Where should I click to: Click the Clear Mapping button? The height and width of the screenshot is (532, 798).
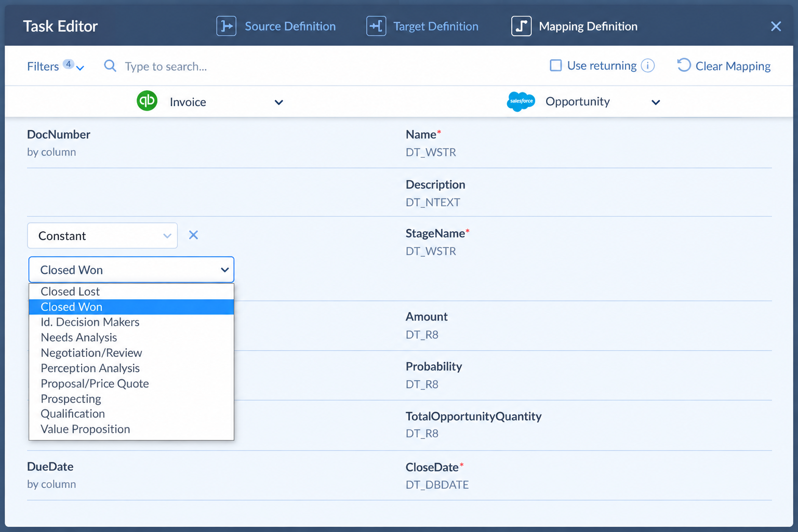(724, 65)
